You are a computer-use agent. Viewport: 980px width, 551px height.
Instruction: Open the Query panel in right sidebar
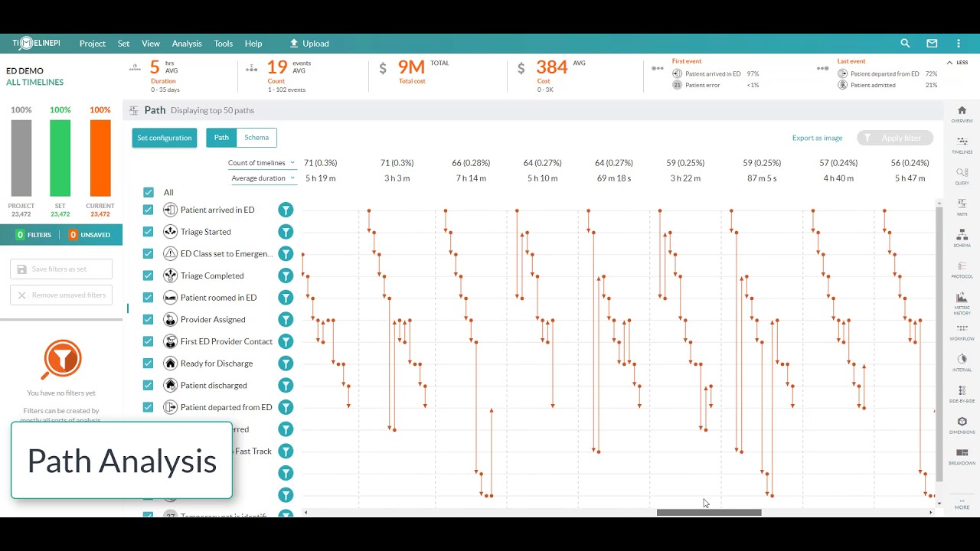tap(962, 174)
